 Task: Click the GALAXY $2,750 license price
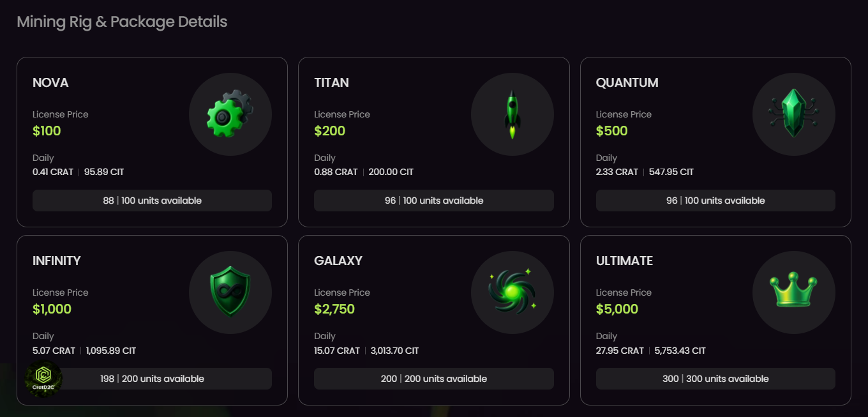(x=334, y=309)
